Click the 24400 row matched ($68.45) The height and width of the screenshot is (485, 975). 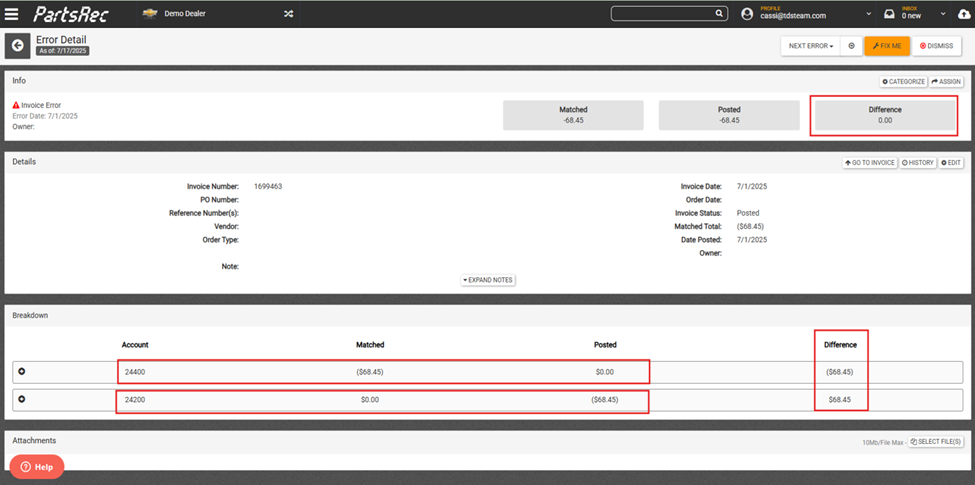[x=369, y=372]
